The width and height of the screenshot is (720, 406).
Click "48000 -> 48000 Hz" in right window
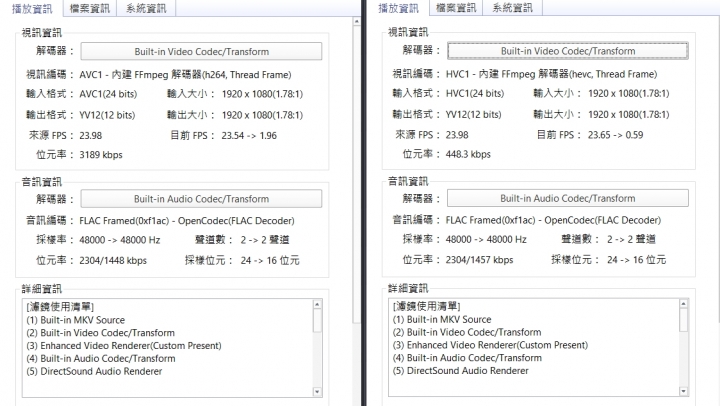coord(486,240)
